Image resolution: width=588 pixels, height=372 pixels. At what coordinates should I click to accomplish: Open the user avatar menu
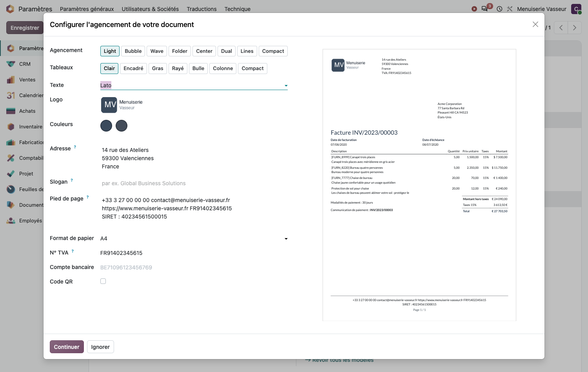click(x=576, y=9)
